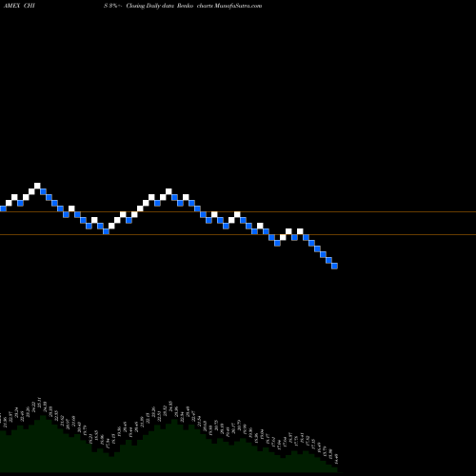This screenshot has height=476, width=476.
Task: Click the CHI ticker symbol text
Action: tap(29, 6)
